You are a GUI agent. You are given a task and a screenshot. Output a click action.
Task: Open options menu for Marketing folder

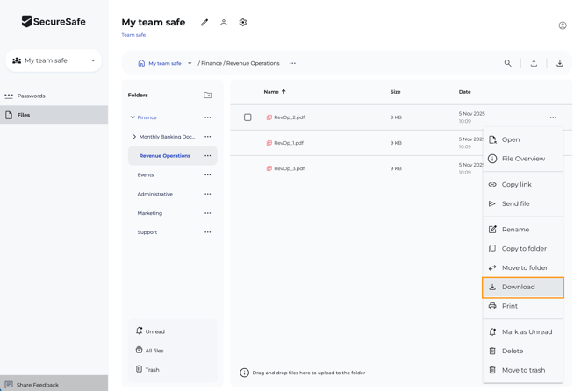coord(208,213)
